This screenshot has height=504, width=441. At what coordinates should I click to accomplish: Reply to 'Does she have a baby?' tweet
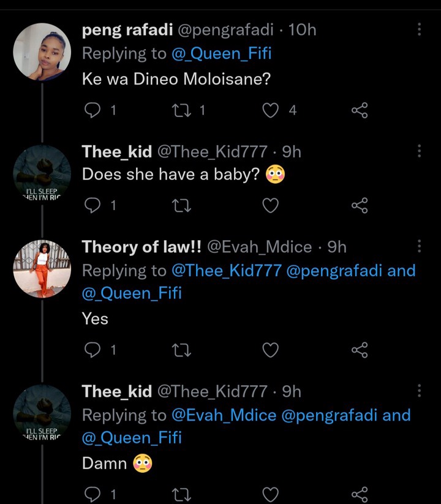pos(92,205)
